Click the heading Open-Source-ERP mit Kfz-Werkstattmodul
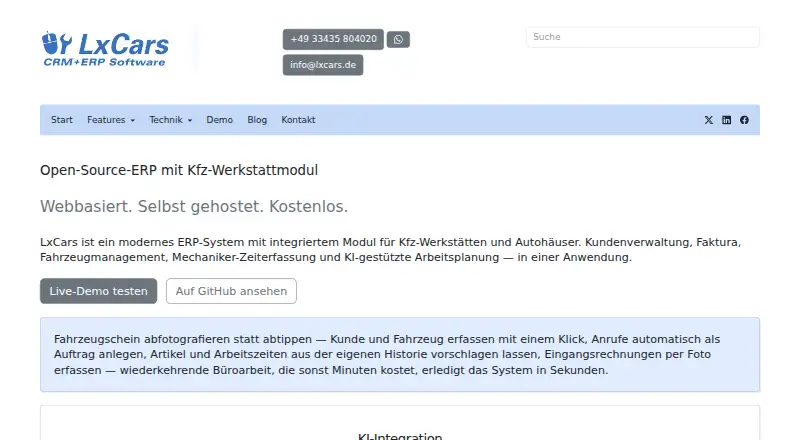 click(x=179, y=170)
